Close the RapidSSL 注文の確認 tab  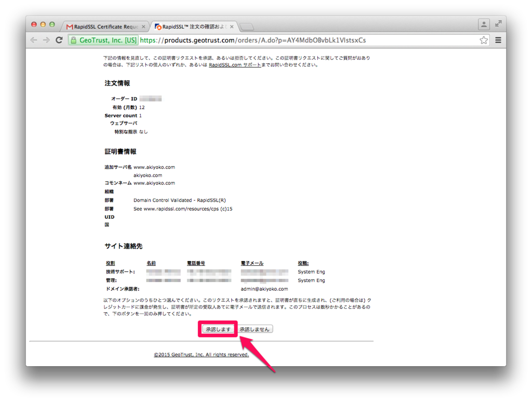pos(232,26)
